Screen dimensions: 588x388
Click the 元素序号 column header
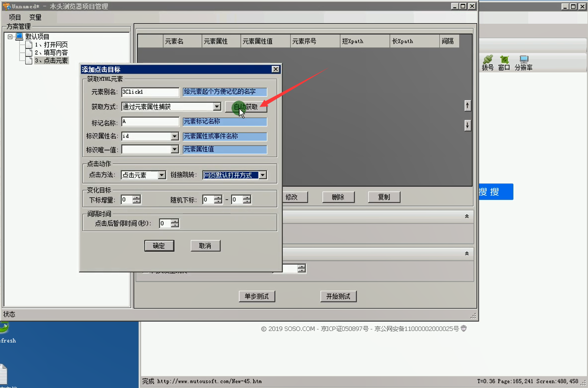[x=315, y=41]
